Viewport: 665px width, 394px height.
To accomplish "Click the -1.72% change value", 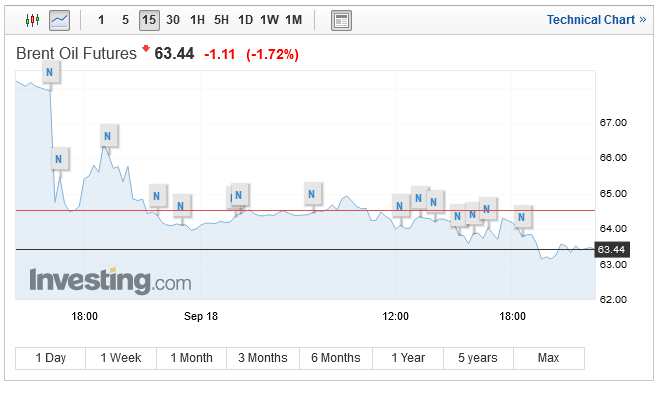I will tap(272, 55).
